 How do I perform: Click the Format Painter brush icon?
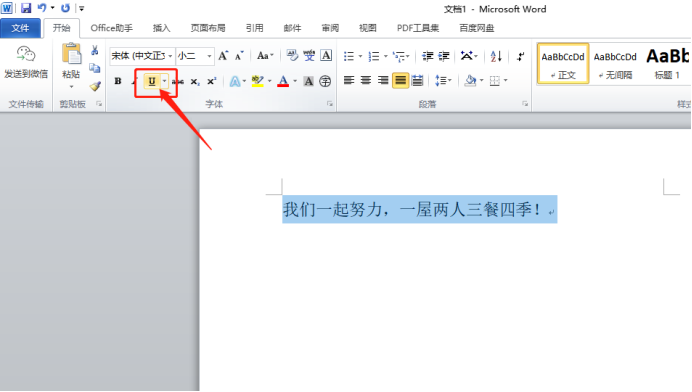[x=95, y=86]
